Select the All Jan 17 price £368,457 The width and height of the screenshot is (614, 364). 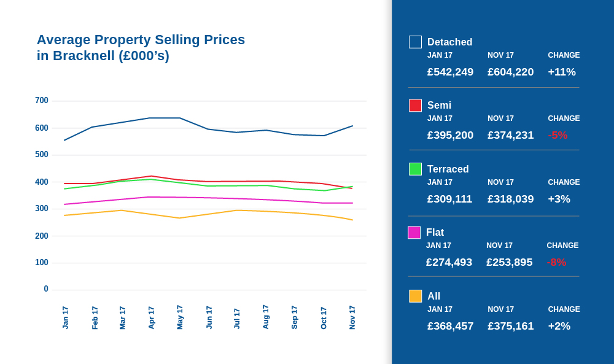(x=450, y=326)
